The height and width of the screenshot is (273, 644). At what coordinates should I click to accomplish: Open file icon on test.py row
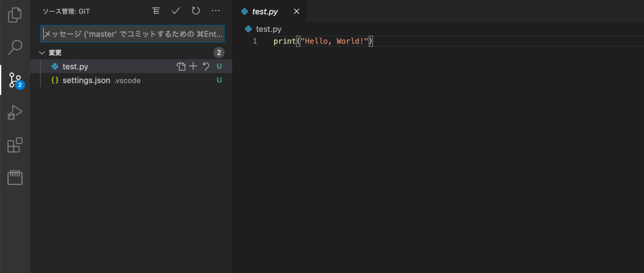[x=181, y=66]
